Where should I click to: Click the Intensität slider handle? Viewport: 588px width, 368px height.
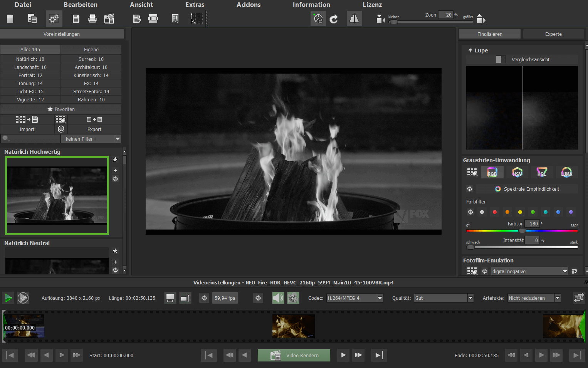coord(470,247)
